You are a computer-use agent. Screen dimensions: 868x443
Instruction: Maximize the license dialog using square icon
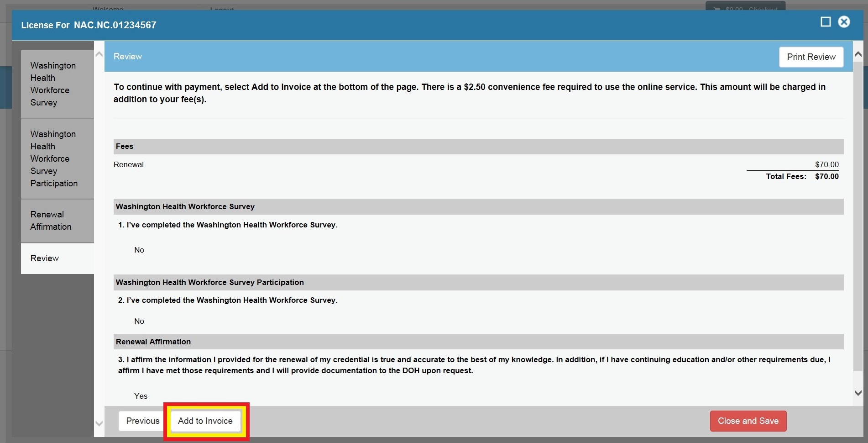tap(825, 22)
